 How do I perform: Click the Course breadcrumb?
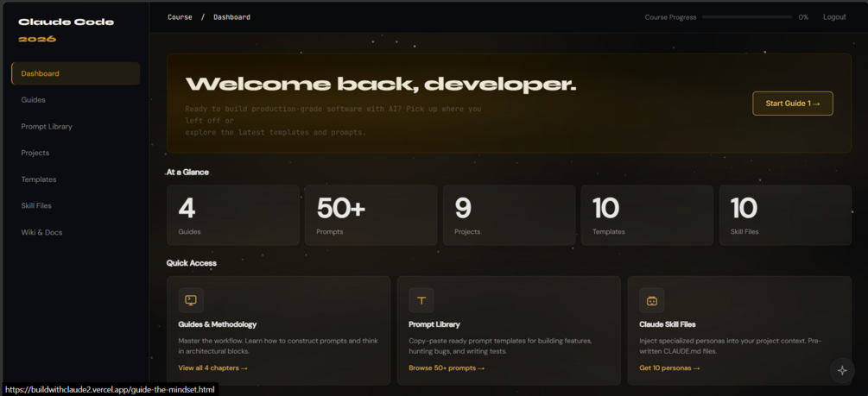click(180, 17)
